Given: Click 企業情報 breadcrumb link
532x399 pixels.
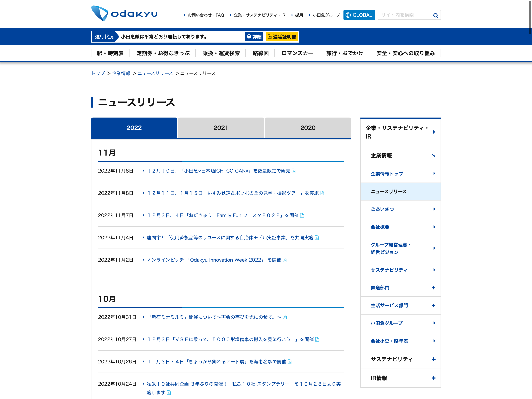Looking at the screenshot, I should coord(121,73).
